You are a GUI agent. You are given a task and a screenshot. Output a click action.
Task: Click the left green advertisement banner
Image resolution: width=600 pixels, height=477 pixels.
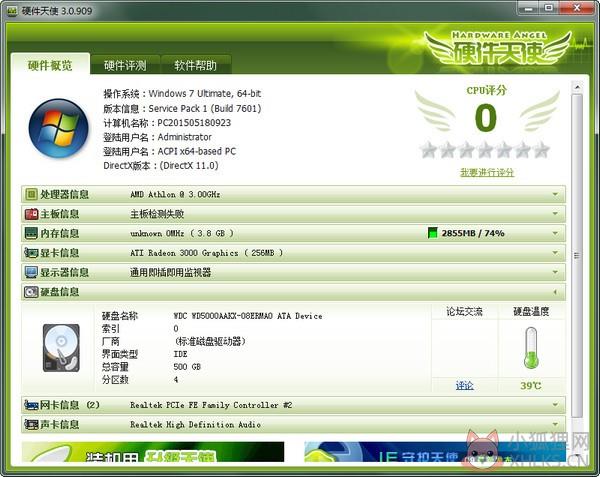click(x=153, y=452)
